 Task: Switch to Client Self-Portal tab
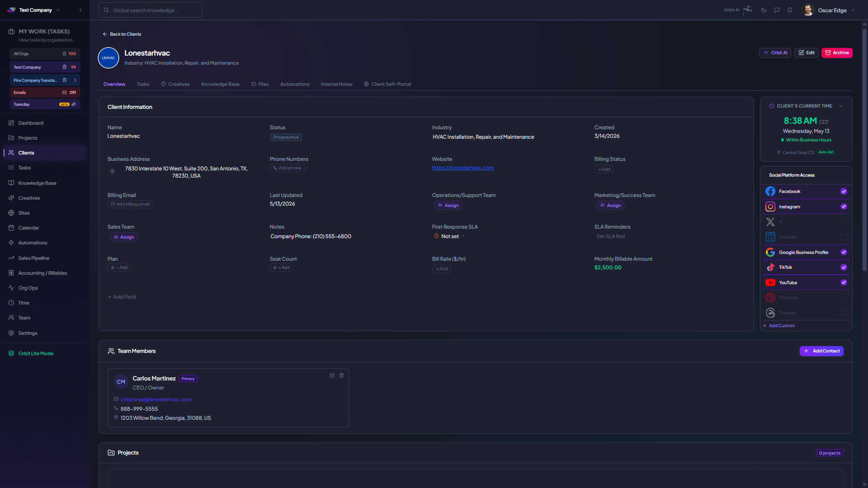click(x=387, y=84)
